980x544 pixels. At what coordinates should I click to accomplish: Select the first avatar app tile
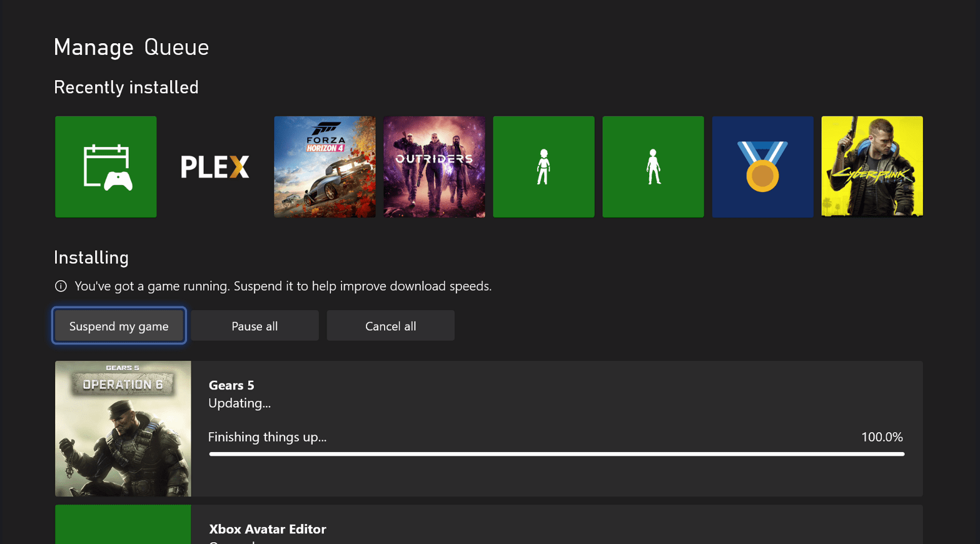click(543, 166)
